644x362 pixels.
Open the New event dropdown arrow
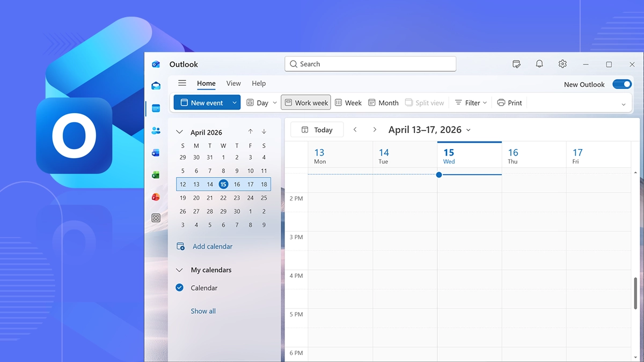(x=235, y=102)
